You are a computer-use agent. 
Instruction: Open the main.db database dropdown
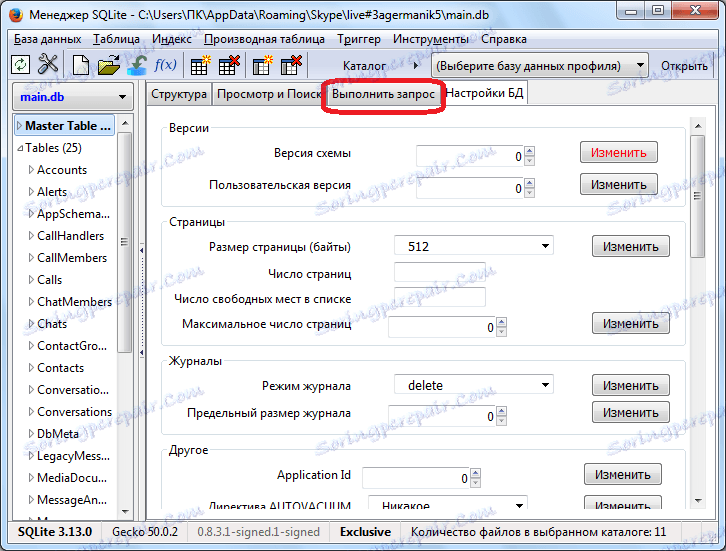click(73, 97)
